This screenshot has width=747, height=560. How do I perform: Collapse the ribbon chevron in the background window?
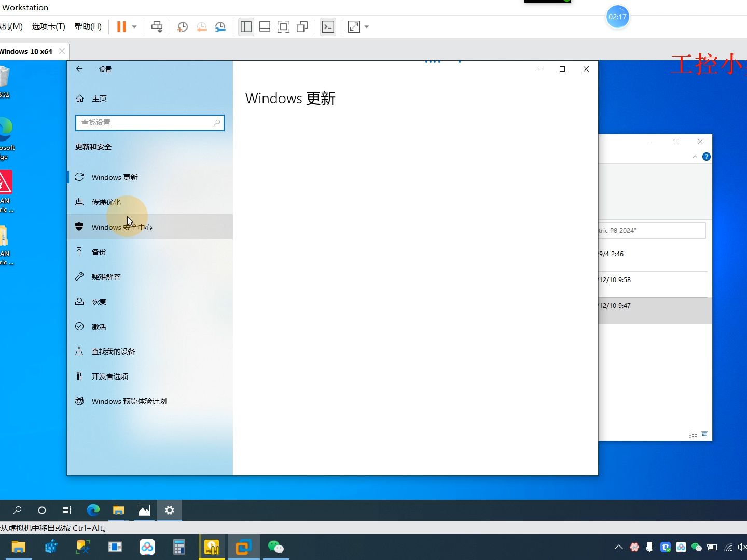[695, 157]
